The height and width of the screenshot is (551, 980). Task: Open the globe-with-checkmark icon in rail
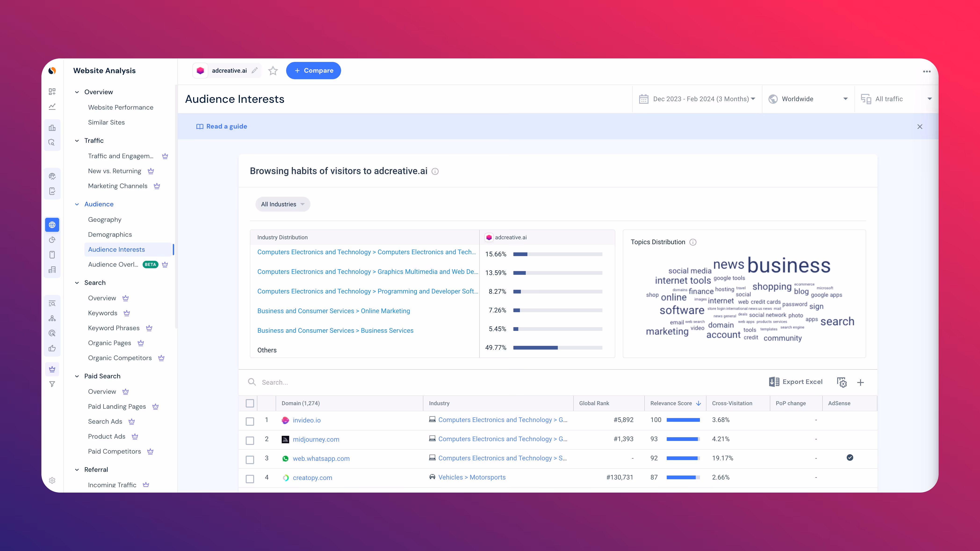point(52,176)
